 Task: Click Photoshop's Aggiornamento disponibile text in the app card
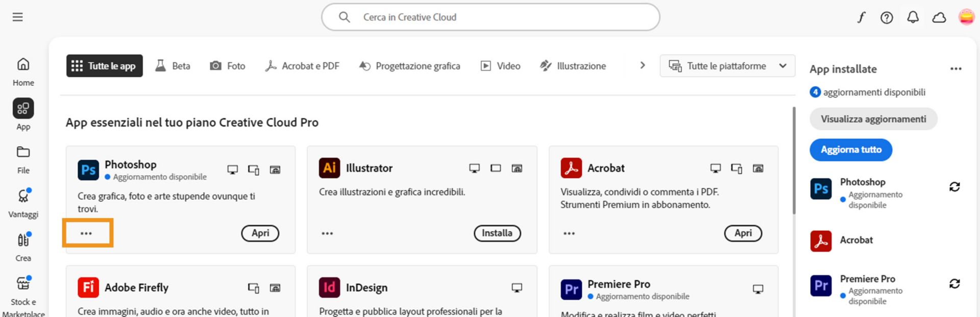160,177
